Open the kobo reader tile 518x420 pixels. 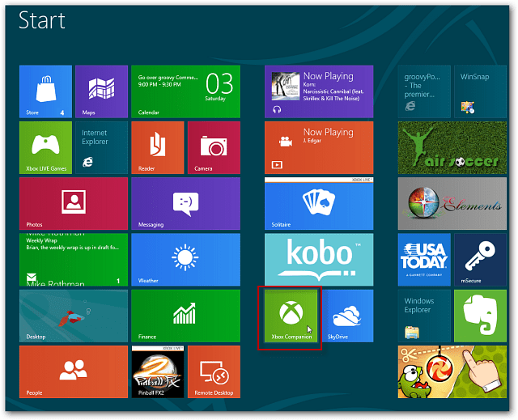(x=319, y=260)
